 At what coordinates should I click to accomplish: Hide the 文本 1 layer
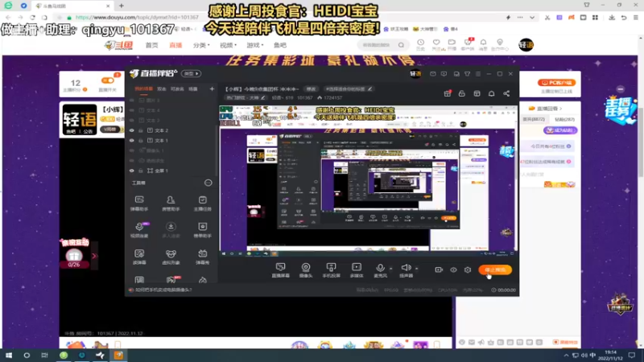132,140
